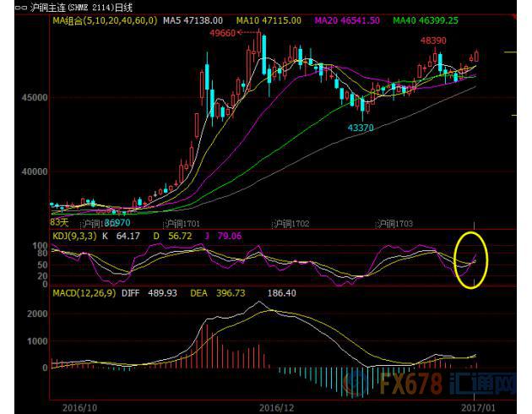Click the K 64.17 value
The image size is (532, 414).
click(x=121, y=237)
